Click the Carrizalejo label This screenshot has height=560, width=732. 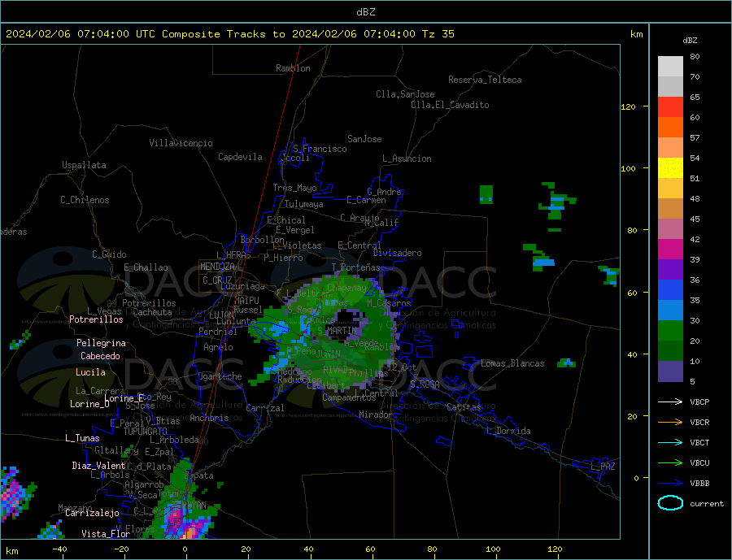(92, 514)
